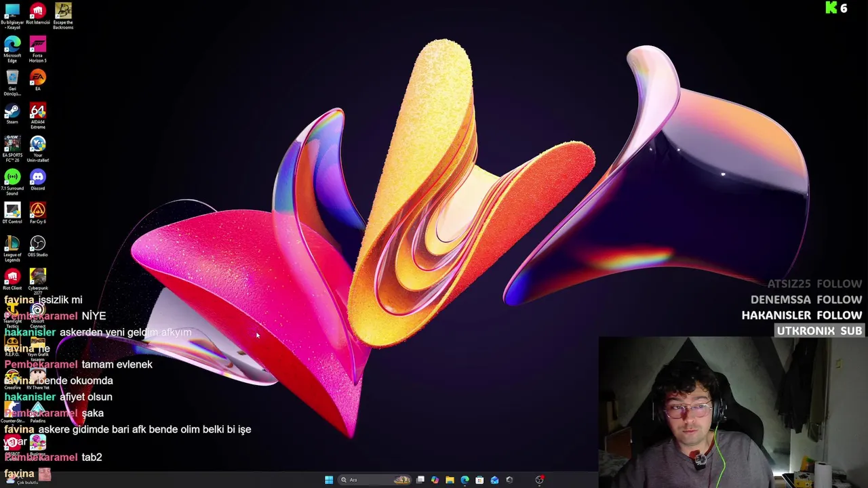
Task: Open the Yayın Grafik tasarım desktop folder
Action: pyautogui.click(x=37, y=348)
